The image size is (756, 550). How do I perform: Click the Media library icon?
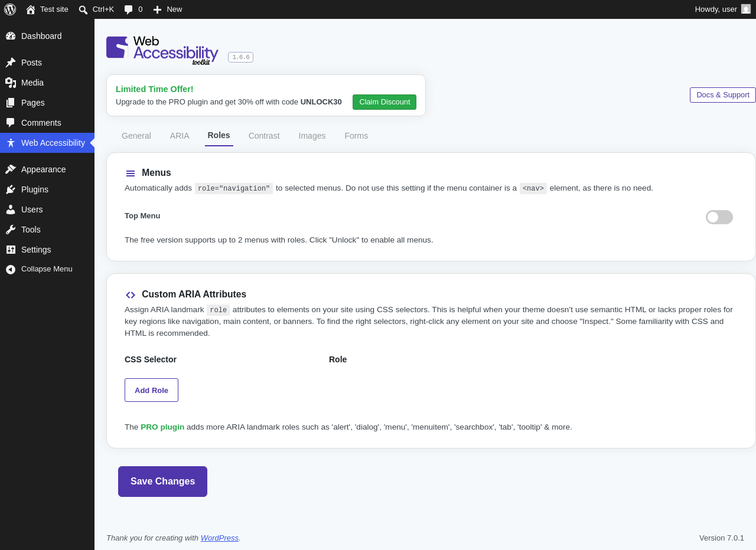pos(11,83)
